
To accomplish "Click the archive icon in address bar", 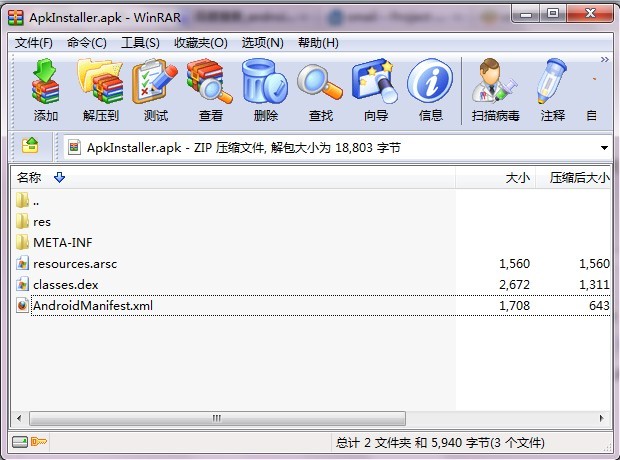I will tap(74, 147).
